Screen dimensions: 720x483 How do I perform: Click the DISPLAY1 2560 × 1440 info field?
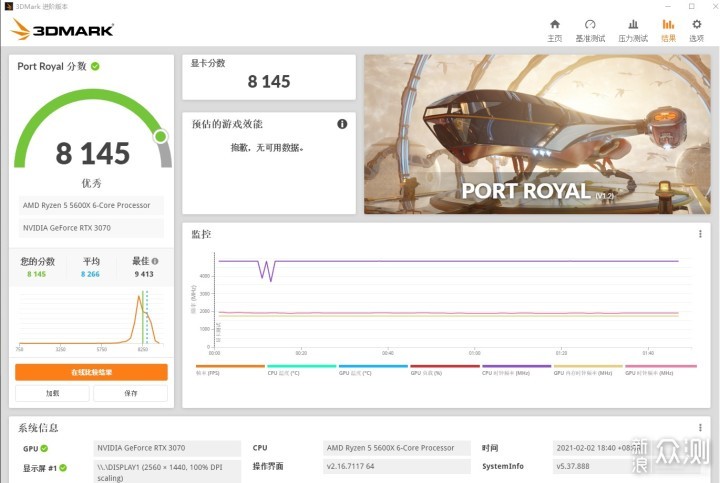(167, 472)
